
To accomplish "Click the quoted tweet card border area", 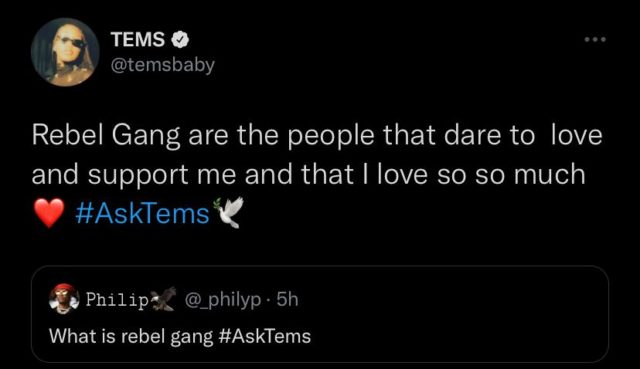I will pos(320,314).
